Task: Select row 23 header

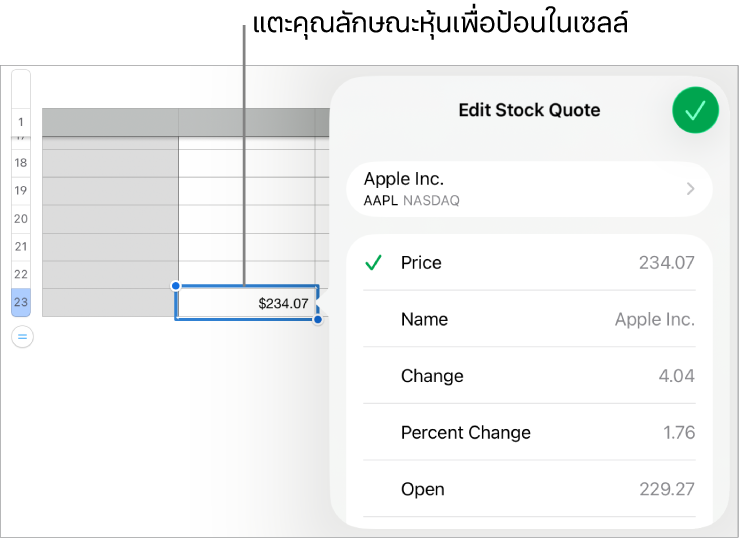Action: point(21,303)
